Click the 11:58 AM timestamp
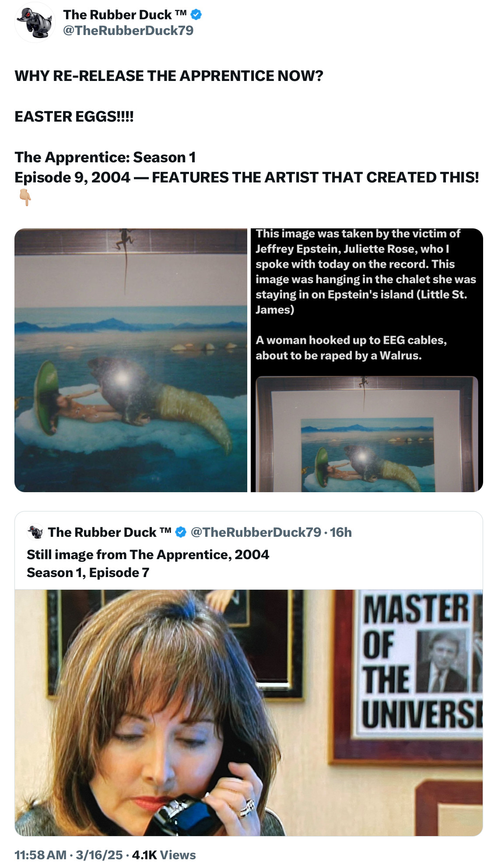 (x=40, y=855)
